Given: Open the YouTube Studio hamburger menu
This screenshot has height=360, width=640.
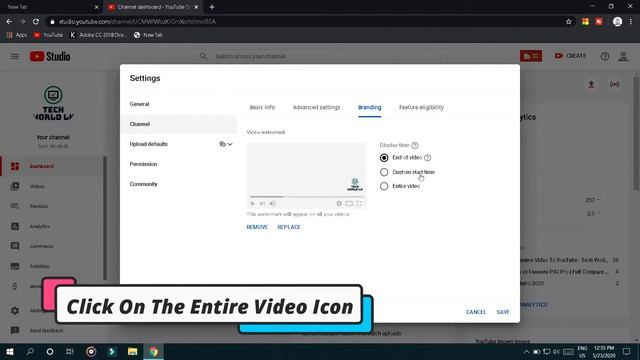Looking at the screenshot, I should (15, 56).
